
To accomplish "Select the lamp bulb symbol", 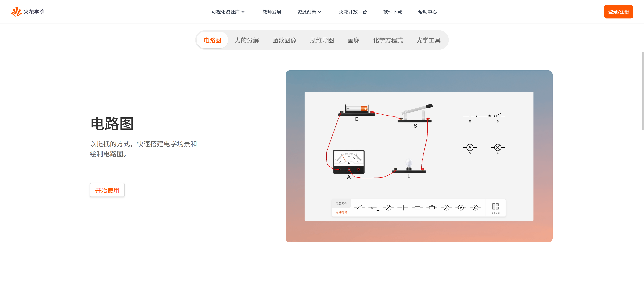I will 388,208.
